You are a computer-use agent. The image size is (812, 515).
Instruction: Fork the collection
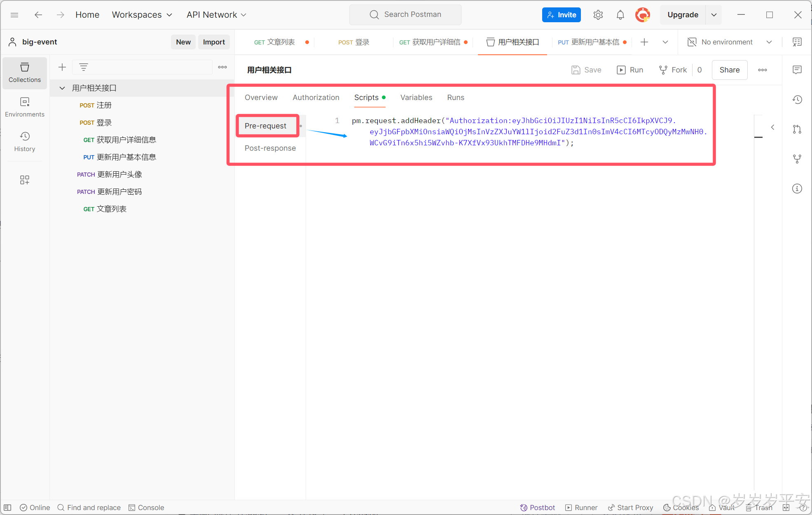[x=673, y=70]
